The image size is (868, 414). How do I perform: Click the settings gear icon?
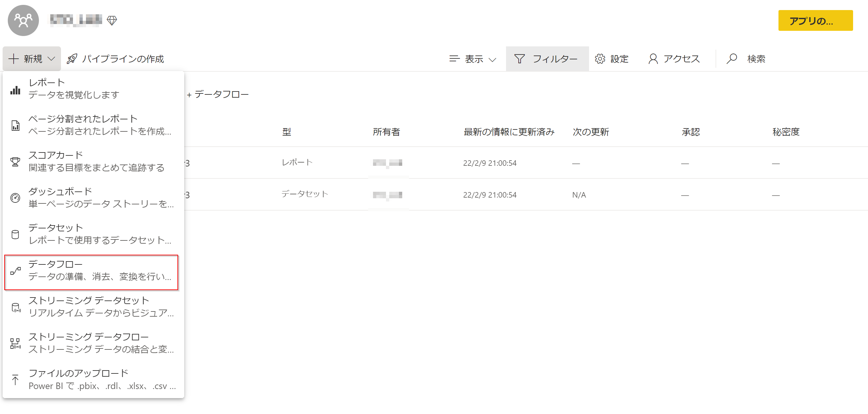(x=600, y=59)
